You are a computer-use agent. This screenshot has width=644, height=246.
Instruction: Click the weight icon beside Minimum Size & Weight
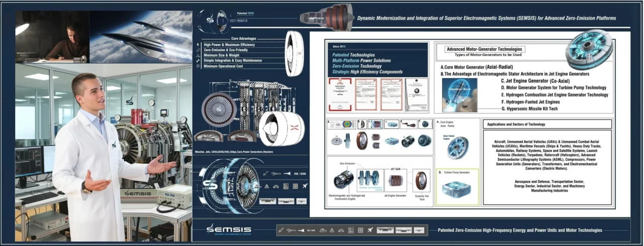click(198, 56)
